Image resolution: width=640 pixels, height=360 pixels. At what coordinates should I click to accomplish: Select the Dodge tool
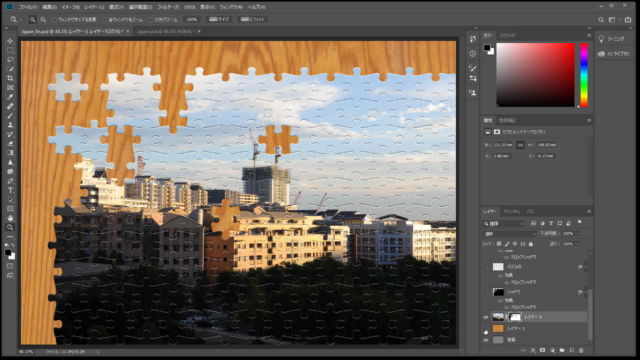10,172
